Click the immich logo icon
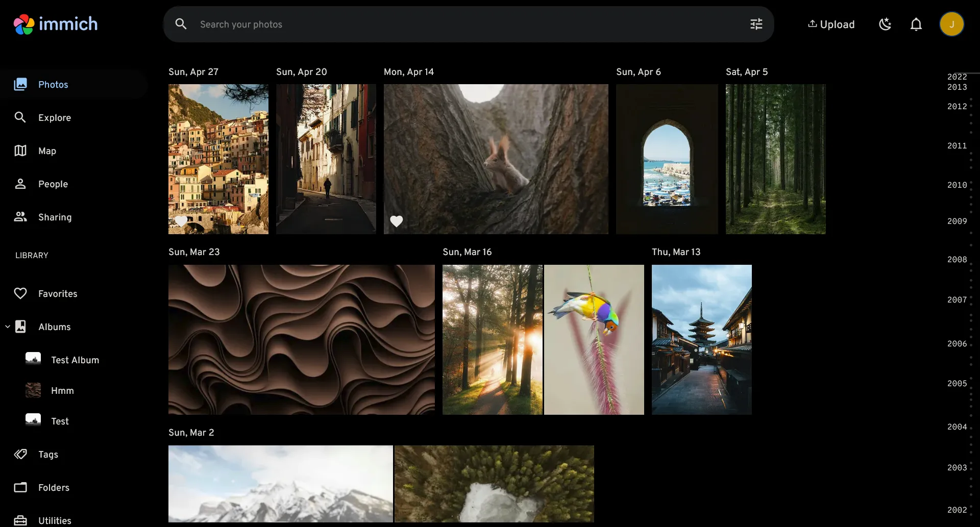Image resolution: width=980 pixels, height=527 pixels. point(24,24)
